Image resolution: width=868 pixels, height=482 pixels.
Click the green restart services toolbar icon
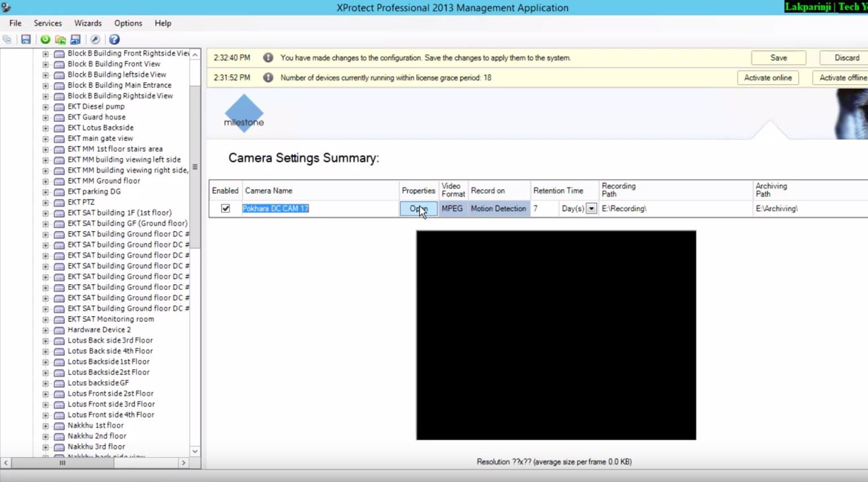pos(45,39)
